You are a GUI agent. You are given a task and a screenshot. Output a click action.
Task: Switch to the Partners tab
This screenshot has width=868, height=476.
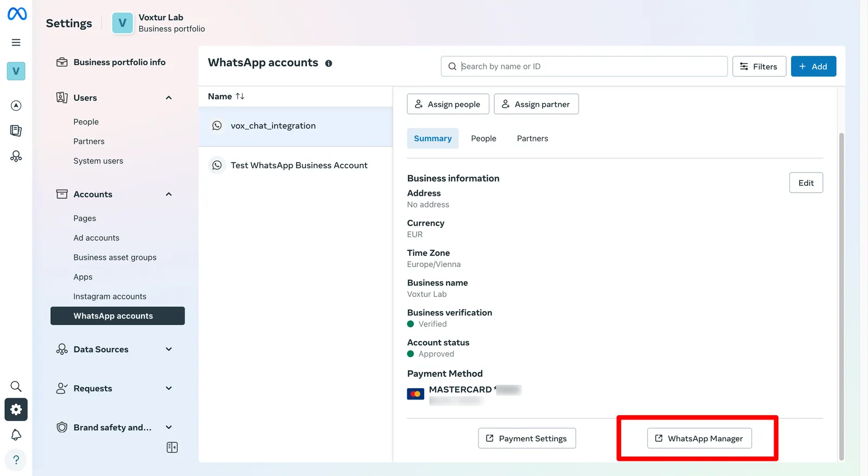click(533, 138)
